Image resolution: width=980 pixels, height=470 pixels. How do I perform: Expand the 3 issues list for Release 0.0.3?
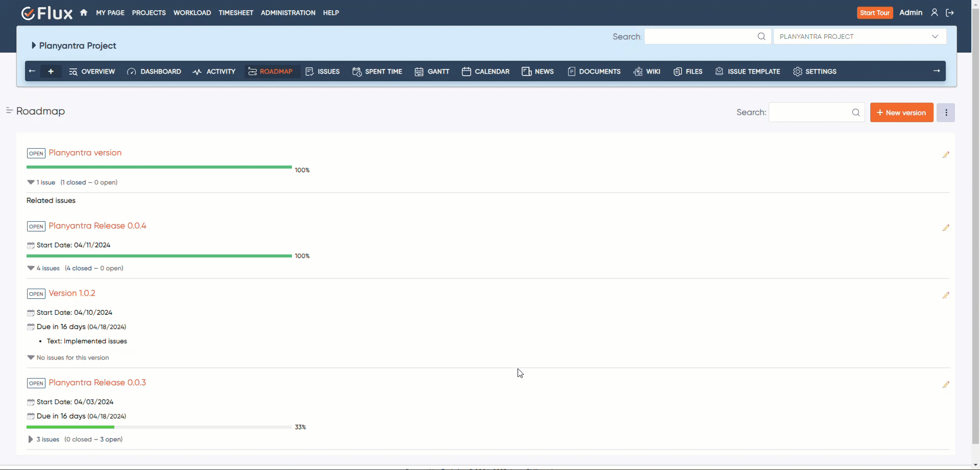31,439
